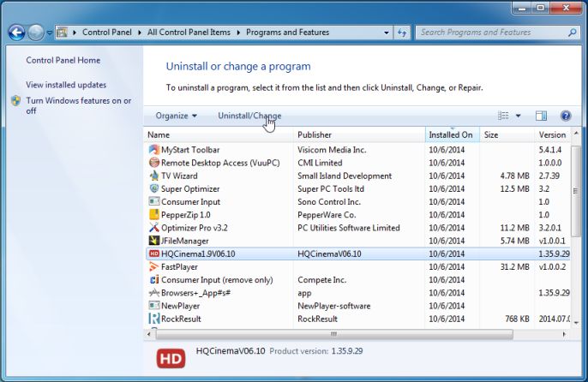Click the large HD icon in details pane
The height and width of the screenshot is (382, 588).
tap(171, 359)
